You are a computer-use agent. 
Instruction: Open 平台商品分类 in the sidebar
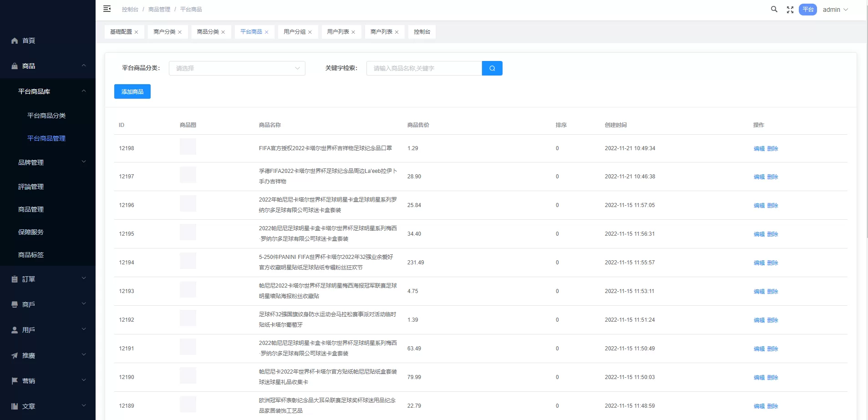point(46,116)
